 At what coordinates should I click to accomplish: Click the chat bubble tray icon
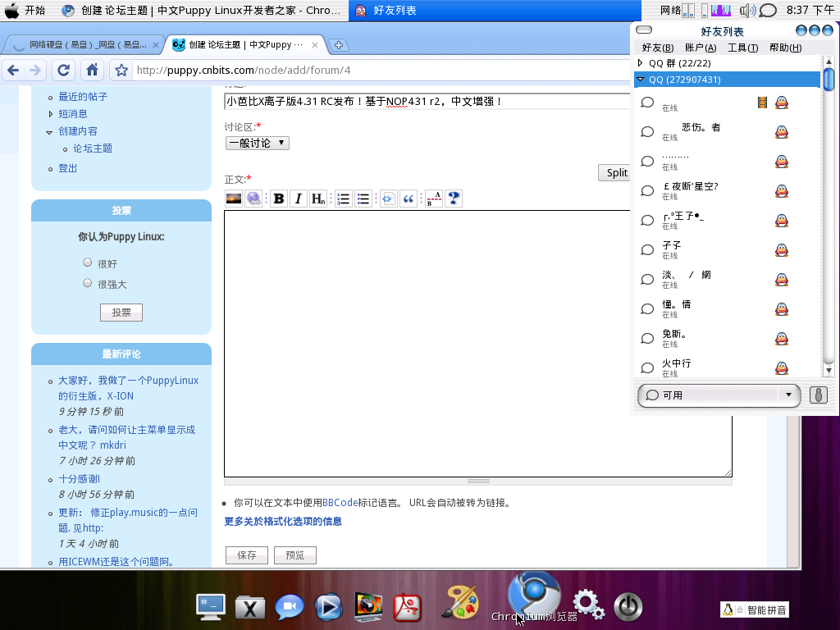(768, 10)
